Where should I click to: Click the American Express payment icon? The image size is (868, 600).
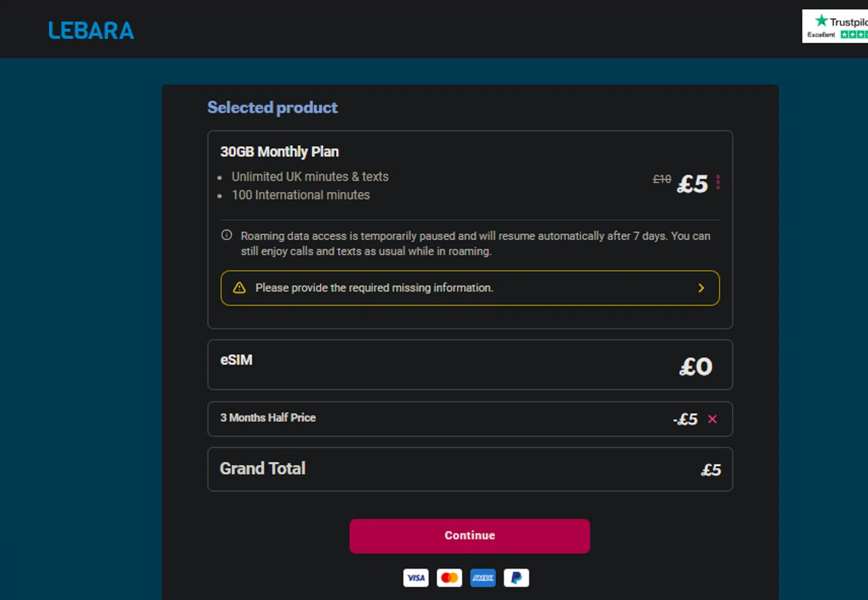coord(483,577)
